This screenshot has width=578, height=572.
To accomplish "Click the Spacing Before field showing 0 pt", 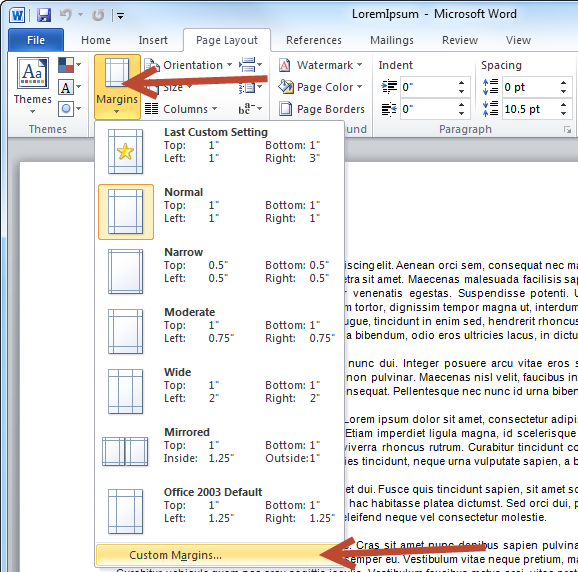I will coord(530,87).
